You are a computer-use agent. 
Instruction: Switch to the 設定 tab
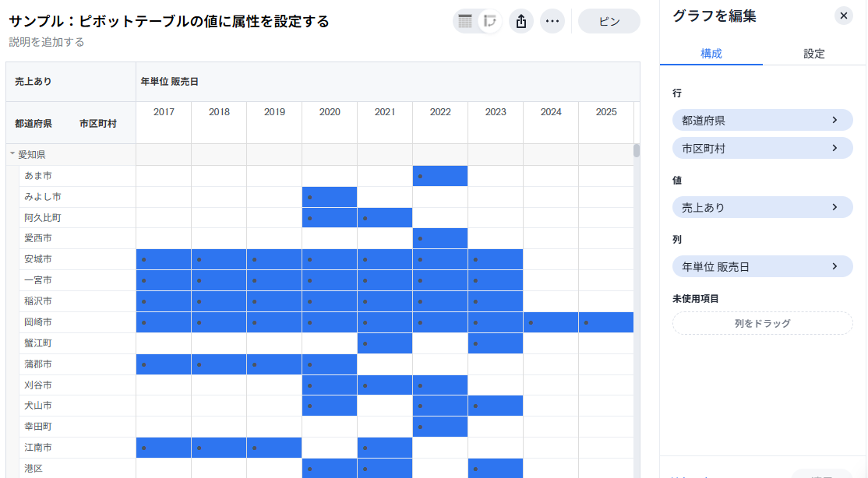click(814, 54)
